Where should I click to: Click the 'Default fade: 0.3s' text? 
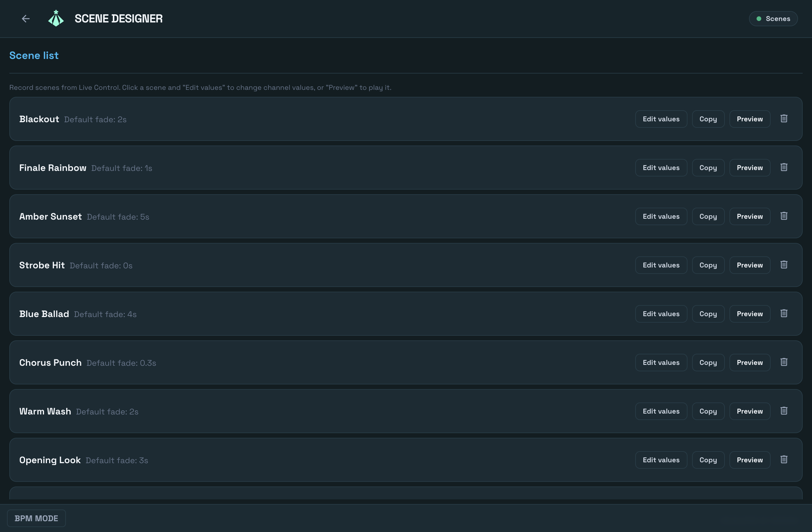tap(121, 363)
